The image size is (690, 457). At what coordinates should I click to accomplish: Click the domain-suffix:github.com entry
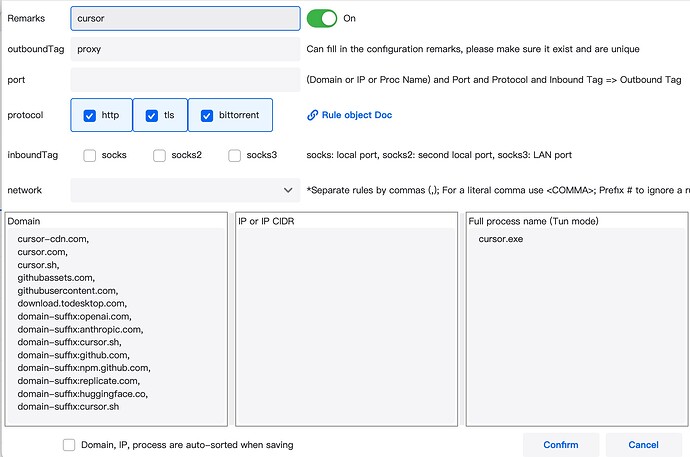tap(73, 355)
